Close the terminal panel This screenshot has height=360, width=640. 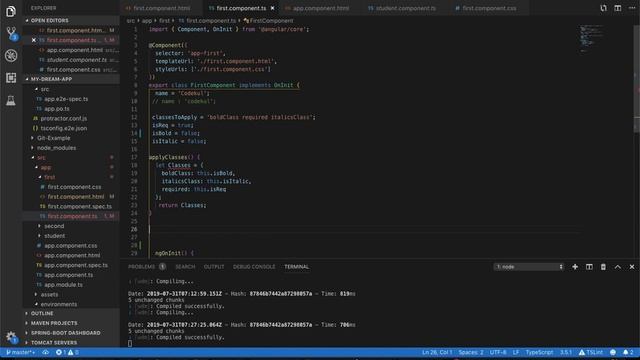point(632,267)
